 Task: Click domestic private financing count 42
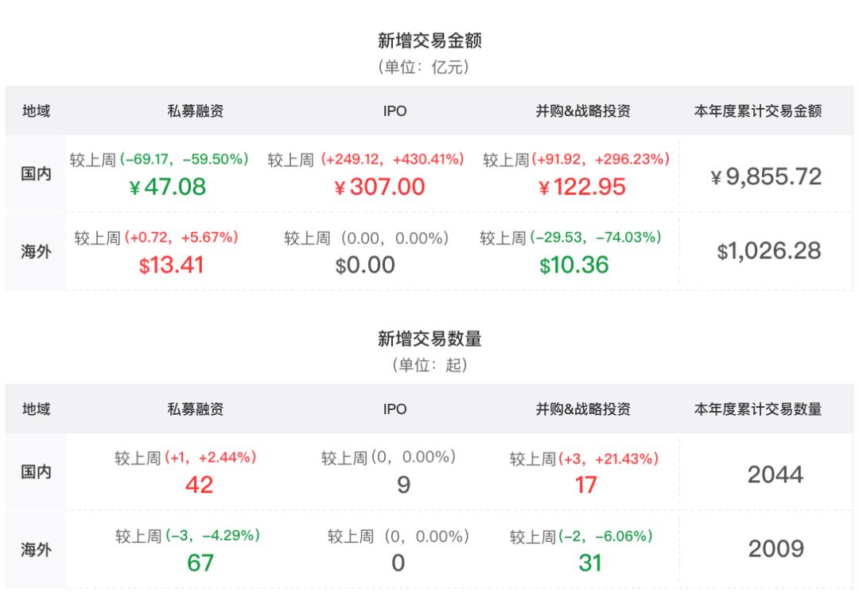coord(199,485)
